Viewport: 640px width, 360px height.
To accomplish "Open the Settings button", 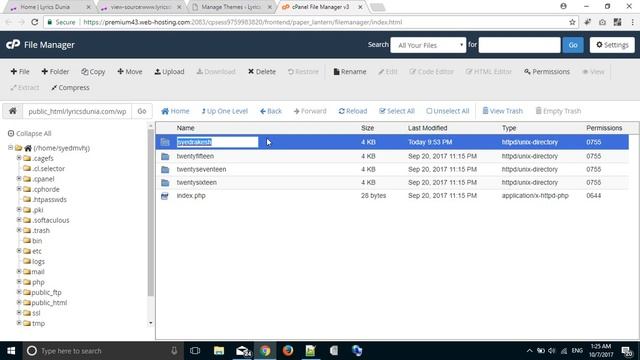I will 612,45.
